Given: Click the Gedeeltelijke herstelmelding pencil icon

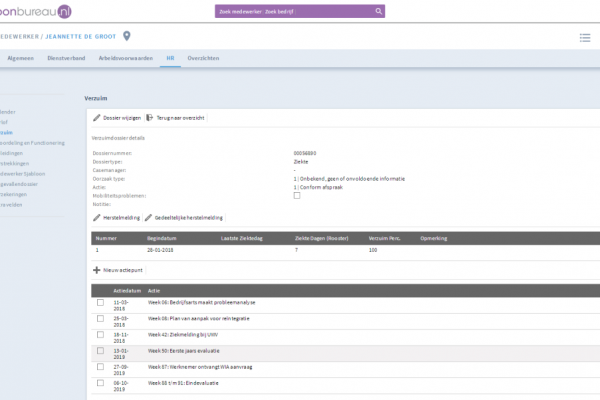Looking at the screenshot, I should tap(148, 217).
